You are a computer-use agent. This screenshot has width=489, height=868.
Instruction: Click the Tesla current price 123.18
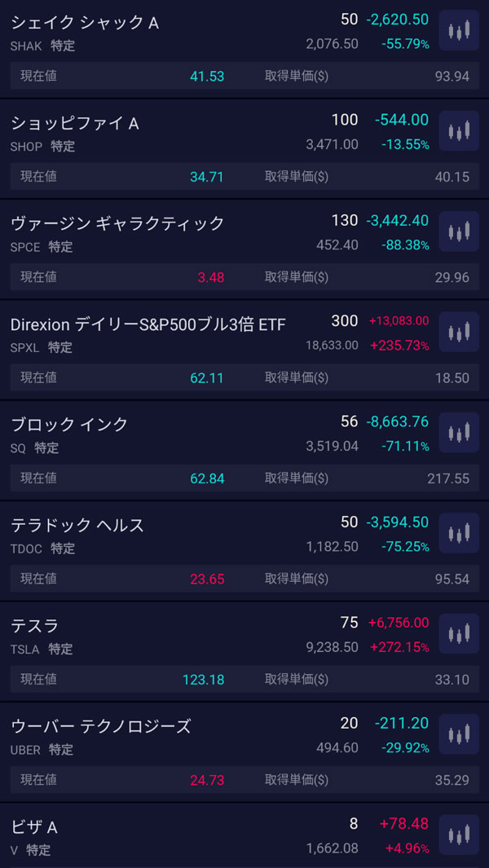click(x=203, y=680)
